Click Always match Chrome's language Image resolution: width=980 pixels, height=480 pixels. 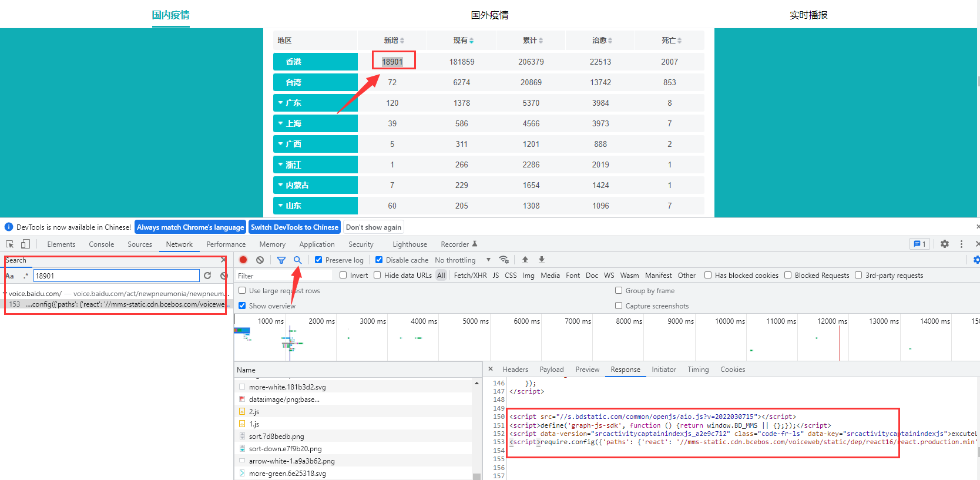coord(190,227)
